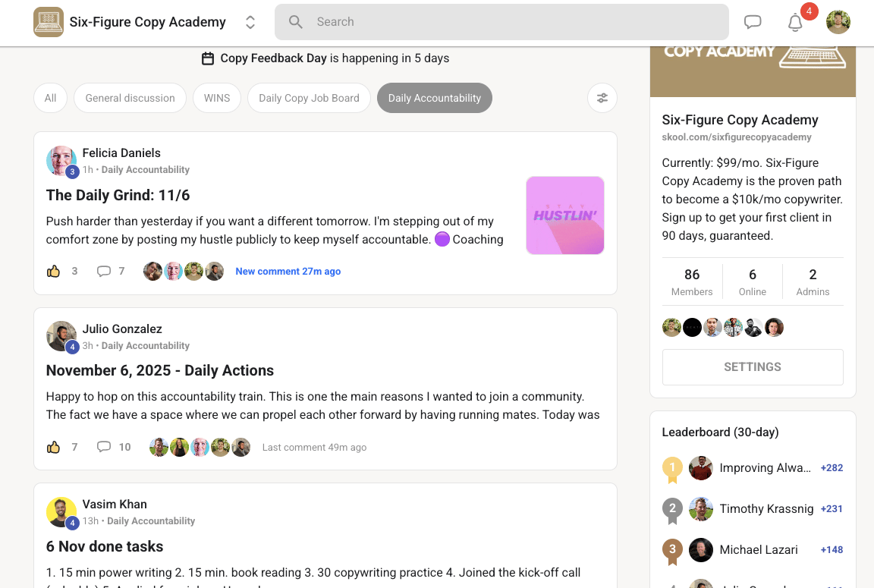Select the Daily Copy Job Board filter

coord(309,98)
